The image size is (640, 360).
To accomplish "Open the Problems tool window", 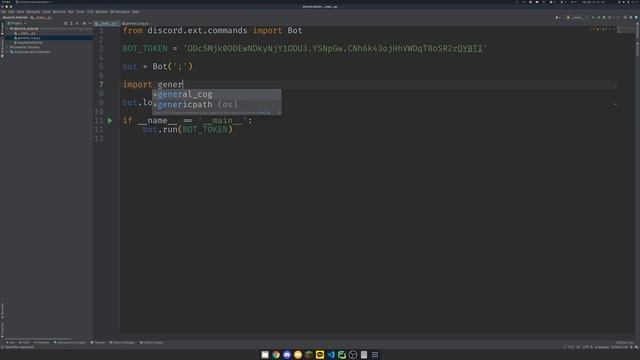I will (42, 342).
